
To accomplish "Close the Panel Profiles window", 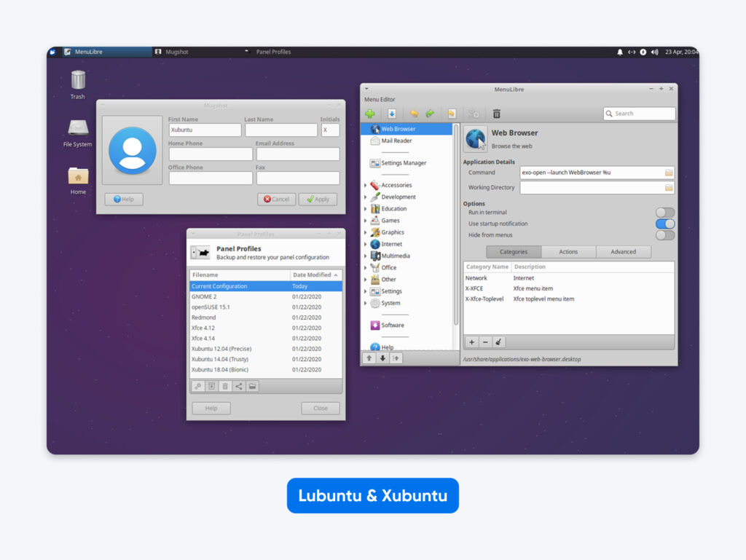I will tap(321, 408).
